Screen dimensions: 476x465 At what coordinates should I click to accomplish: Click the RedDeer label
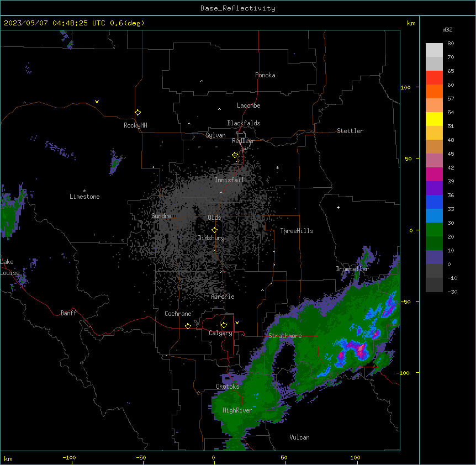(243, 141)
